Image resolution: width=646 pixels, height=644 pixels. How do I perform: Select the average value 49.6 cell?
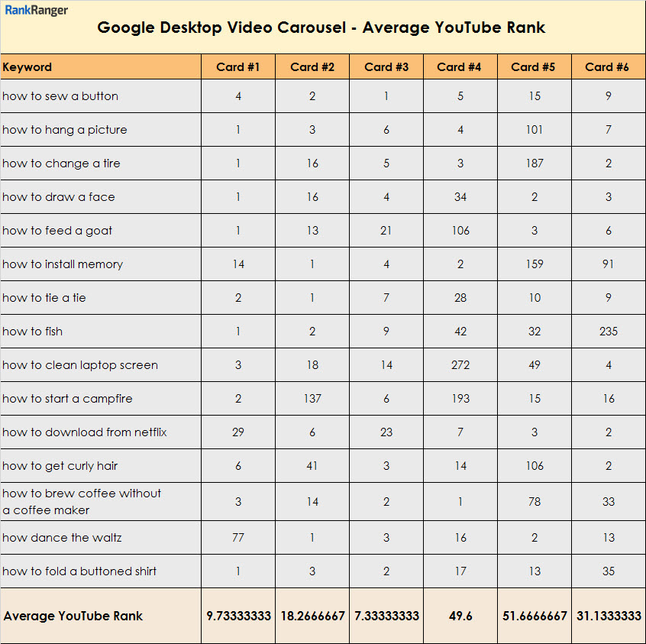point(460,616)
